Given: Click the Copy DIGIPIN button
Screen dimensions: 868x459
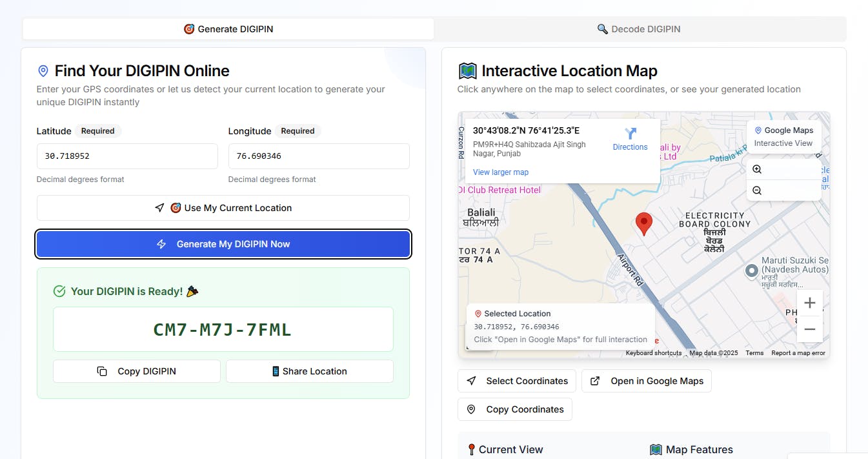Looking at the screenshot, I should pos(137,371).
